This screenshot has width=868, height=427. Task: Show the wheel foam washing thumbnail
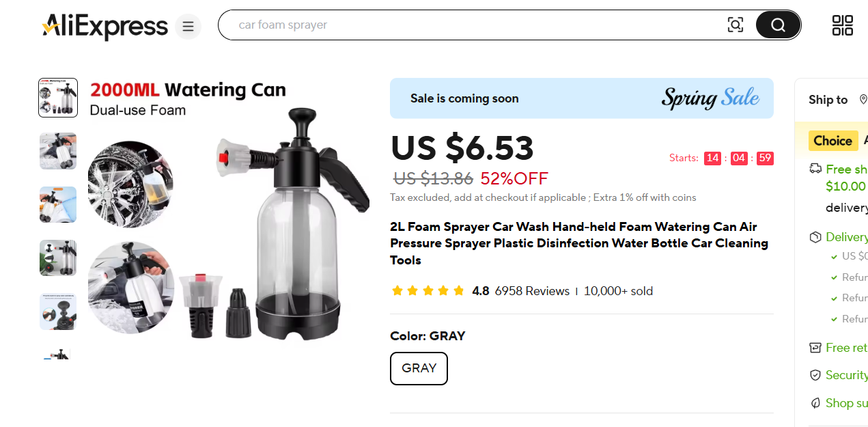[58, 151]
